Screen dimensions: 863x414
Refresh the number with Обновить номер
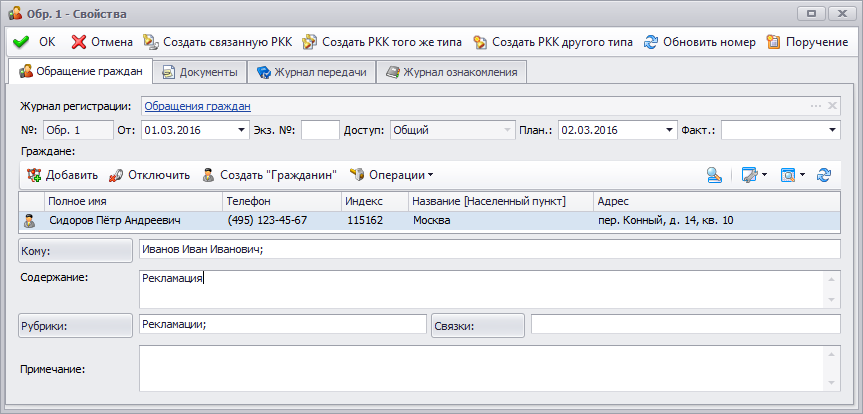point(699,42)
